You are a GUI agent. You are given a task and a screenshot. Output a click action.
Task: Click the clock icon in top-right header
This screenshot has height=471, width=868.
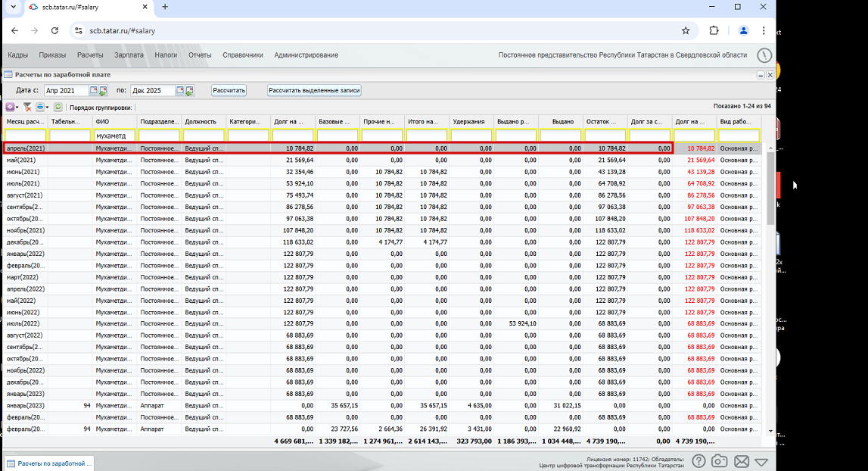coord(765,55)
